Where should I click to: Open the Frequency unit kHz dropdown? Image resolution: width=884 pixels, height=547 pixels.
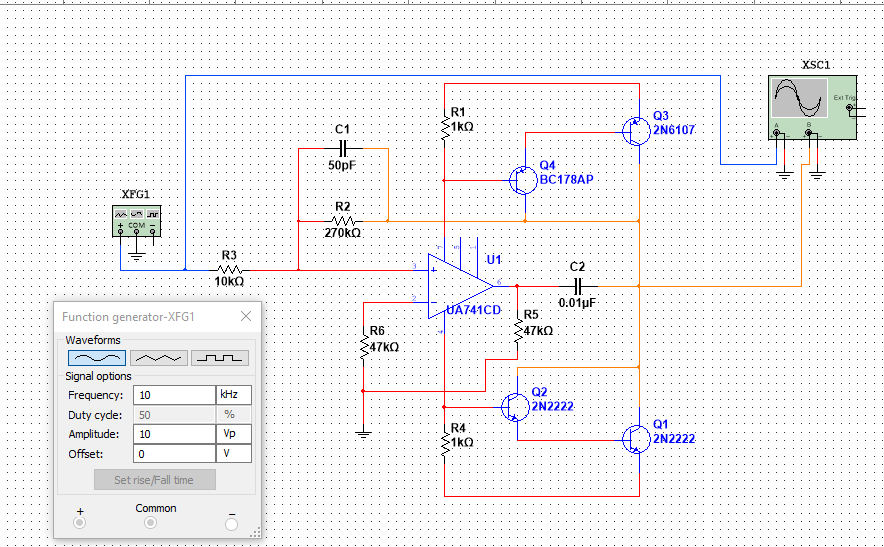233,395
